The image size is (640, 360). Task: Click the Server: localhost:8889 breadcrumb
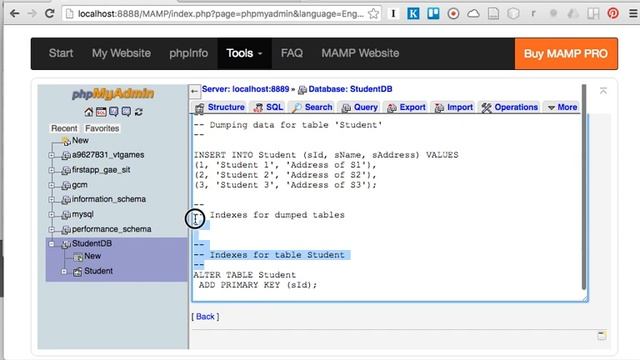click(x=245, y=89)
